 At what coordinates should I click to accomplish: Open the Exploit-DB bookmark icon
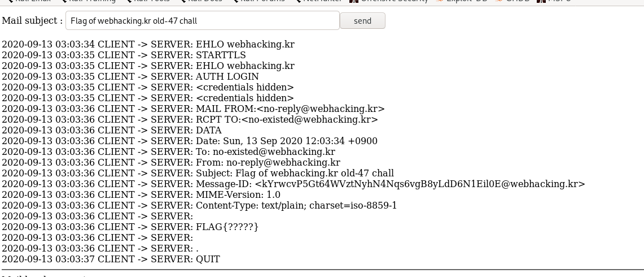[440, 1]
